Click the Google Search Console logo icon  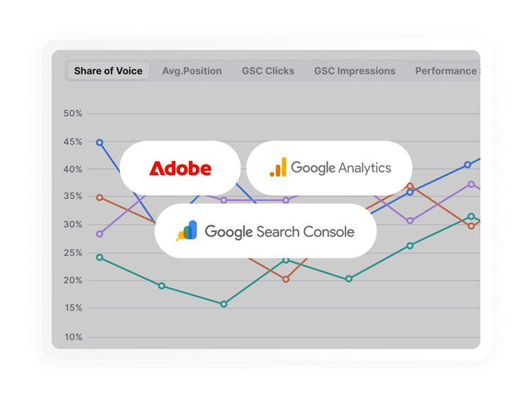click(187, 231)
